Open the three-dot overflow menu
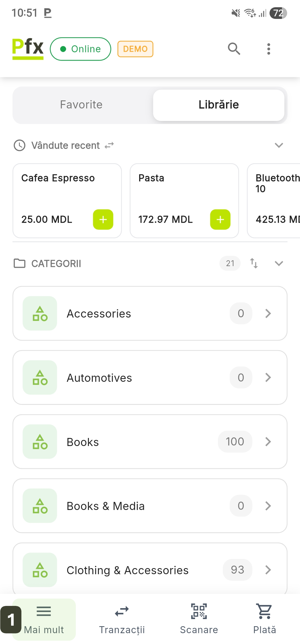The height and width of the screenshot is (644, 300). coord(268,49)
